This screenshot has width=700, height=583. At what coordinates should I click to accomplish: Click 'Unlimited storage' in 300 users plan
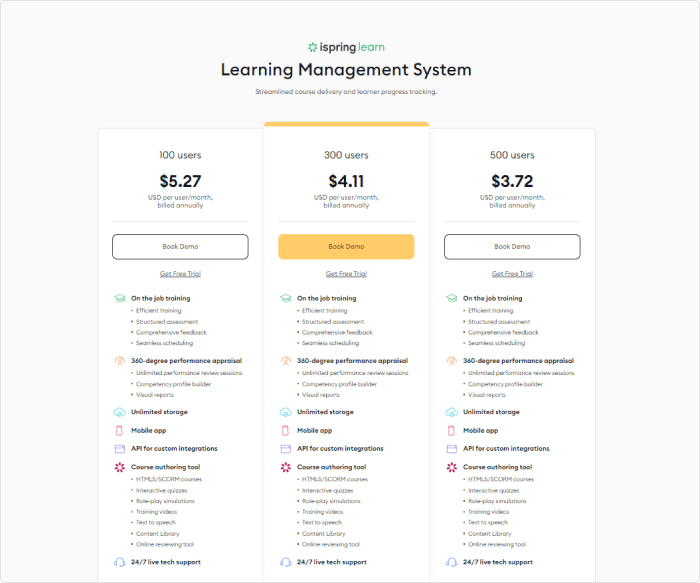(325, 412)
